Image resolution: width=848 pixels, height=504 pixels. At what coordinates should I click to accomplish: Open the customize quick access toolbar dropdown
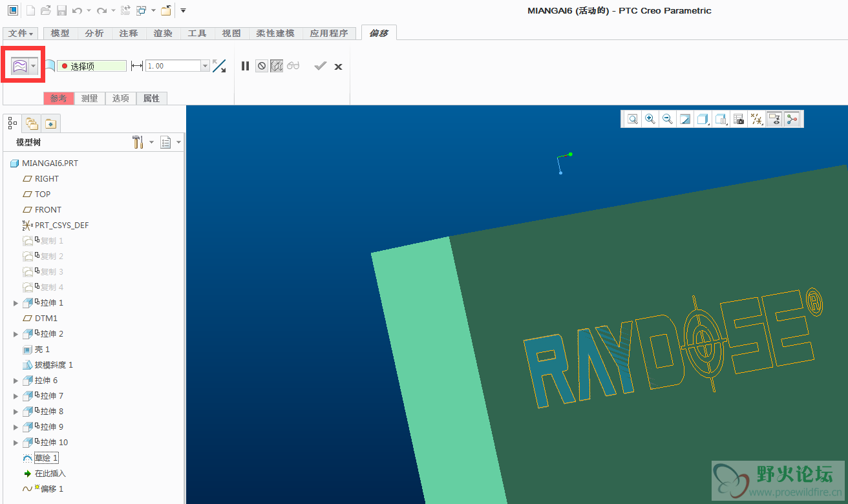[183, 10]
